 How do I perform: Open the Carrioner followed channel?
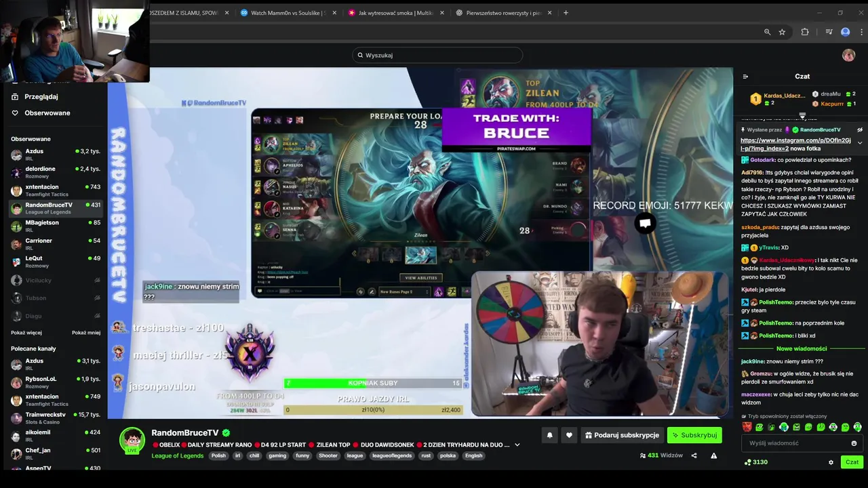pyautogui.click(x=56, y=244)
